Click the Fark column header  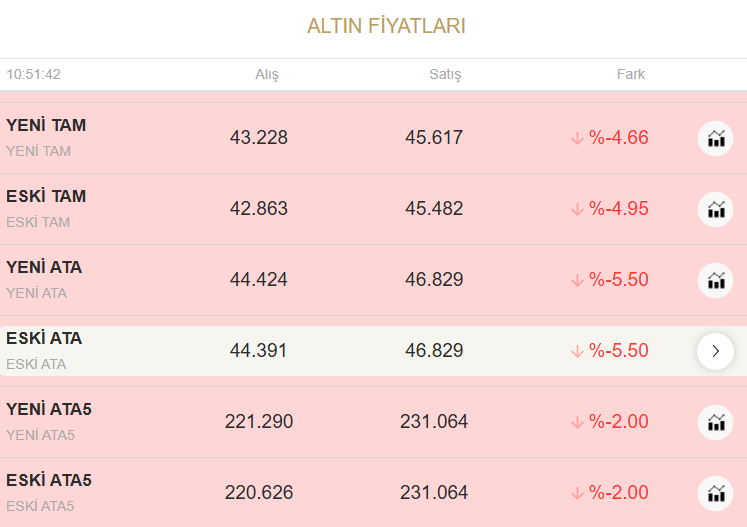(x=630, y=74)
